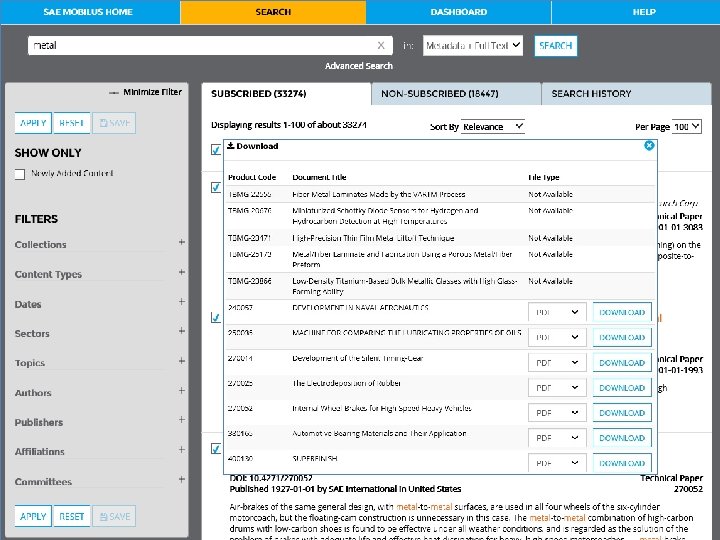
Task: Open file type dropdown for 270025
Action: click(x=557, y=388)
